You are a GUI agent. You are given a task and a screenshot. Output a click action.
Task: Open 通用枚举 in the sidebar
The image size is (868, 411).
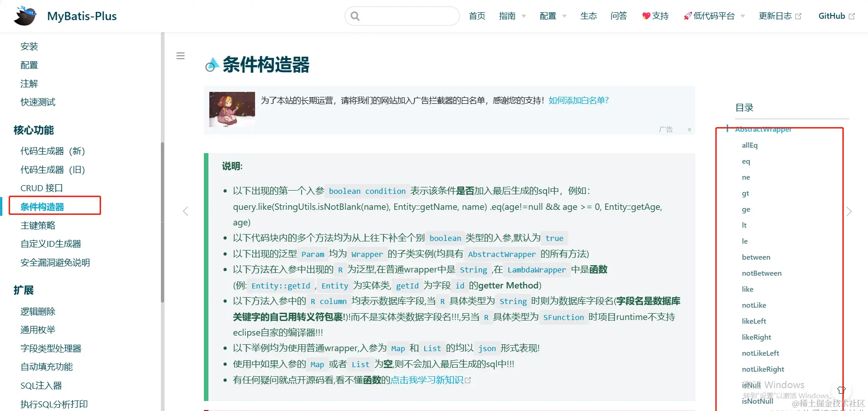coord(38,330)
